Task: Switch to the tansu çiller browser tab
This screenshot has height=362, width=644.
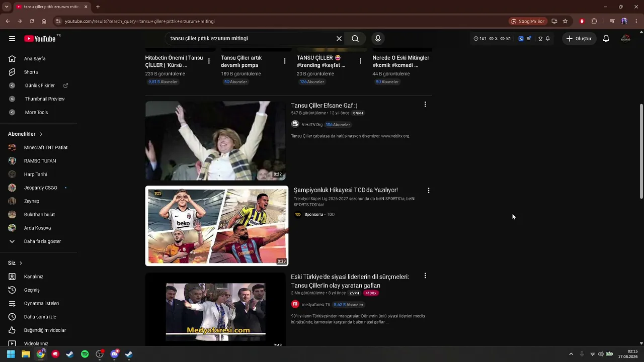Action: tap(52, 7)
